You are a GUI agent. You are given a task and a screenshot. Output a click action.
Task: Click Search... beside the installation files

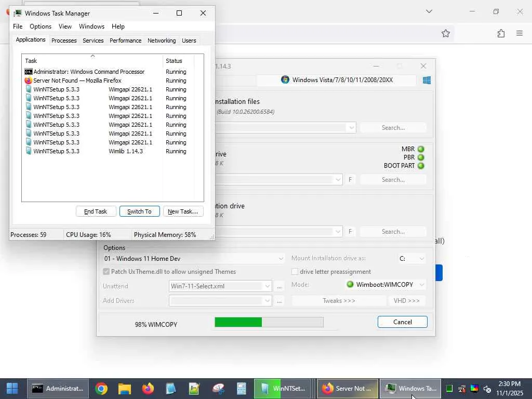[393, 128]
